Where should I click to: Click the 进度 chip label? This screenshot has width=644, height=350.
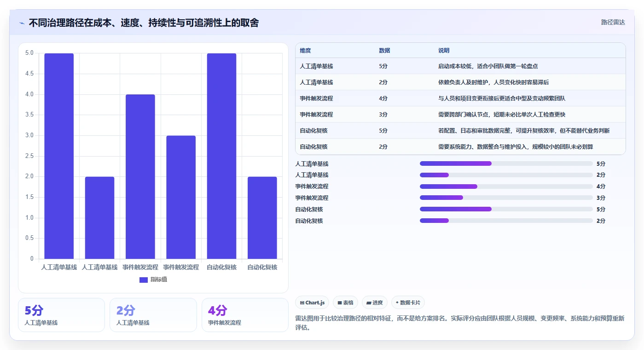[x=377, y=303]
